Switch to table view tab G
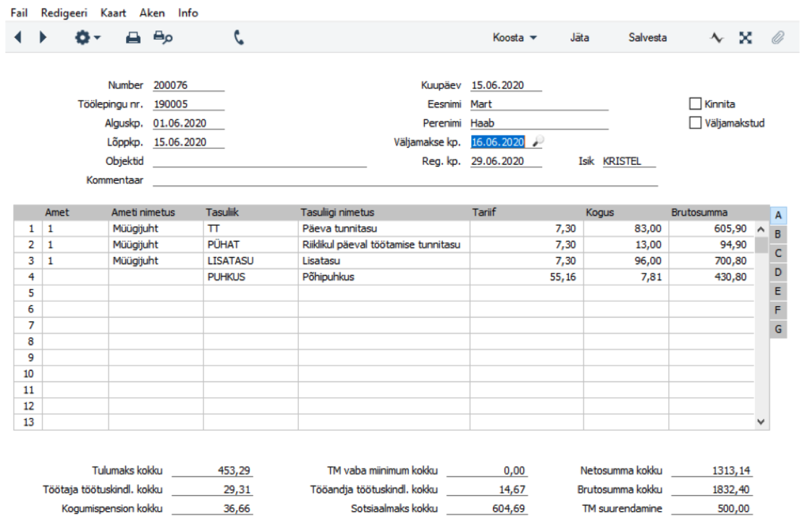This screenshot has height=532, width=802. (x=778, y=329)
